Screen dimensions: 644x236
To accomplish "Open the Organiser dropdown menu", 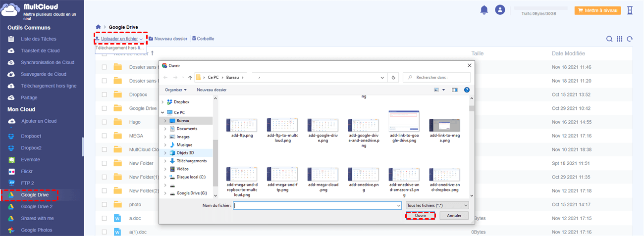I will click(176, 90).
